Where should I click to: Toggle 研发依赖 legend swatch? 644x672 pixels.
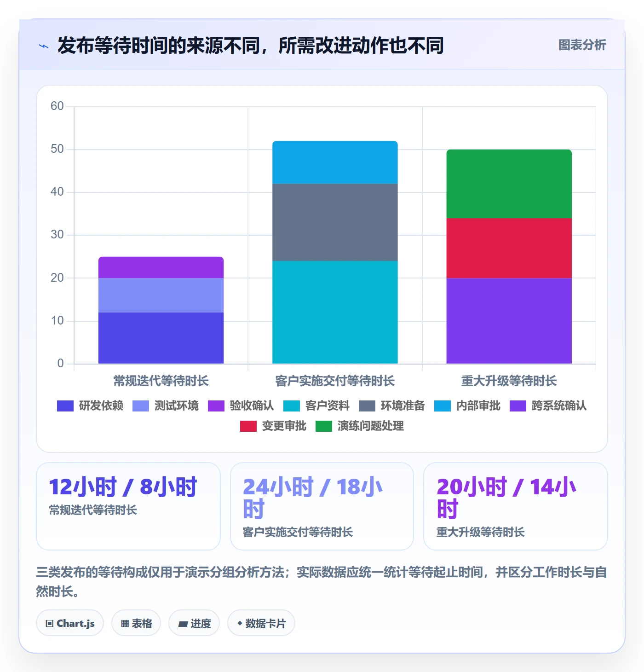coord(65,406)
